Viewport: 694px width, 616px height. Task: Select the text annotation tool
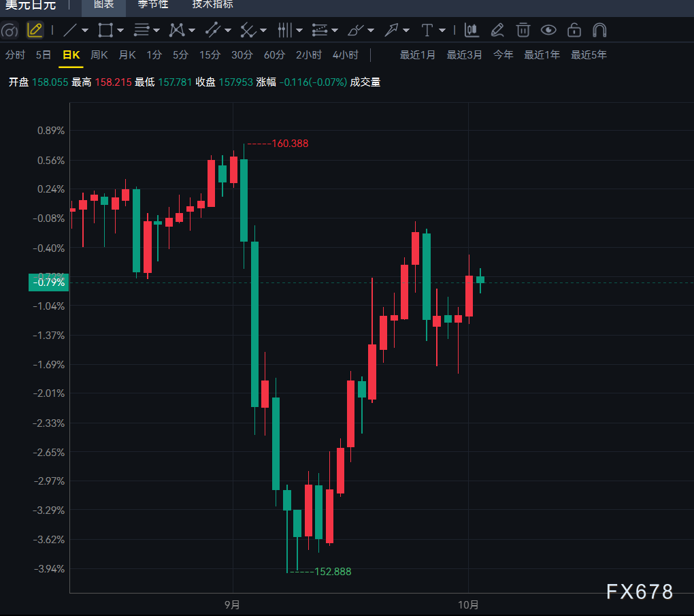[x=427, y=30]
